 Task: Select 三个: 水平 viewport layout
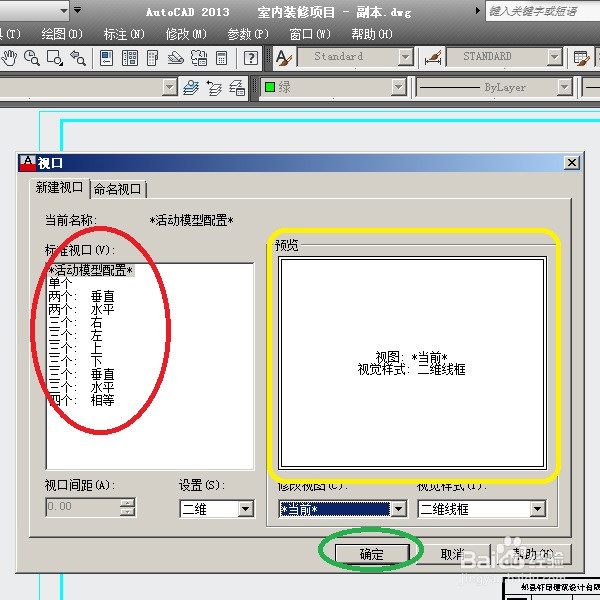click(82, 387)
